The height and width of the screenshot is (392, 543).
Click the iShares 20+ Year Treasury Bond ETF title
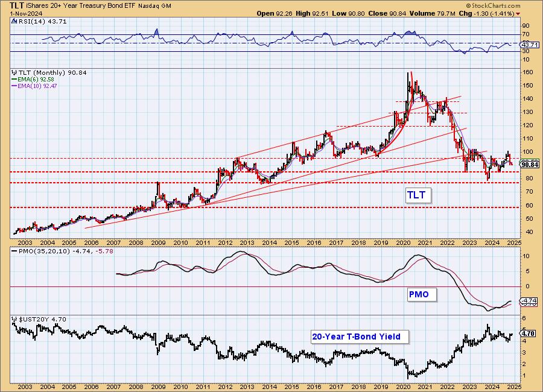coord(81,6)
